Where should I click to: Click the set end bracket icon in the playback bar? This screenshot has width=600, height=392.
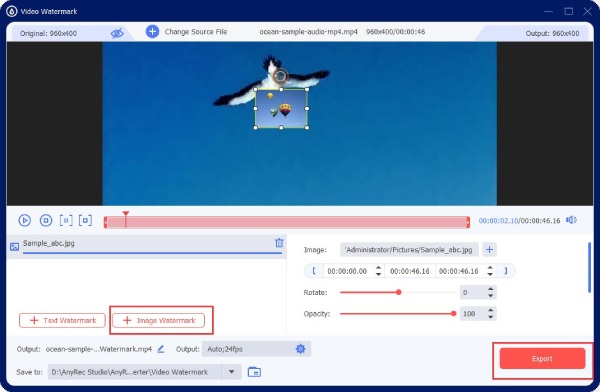click(x=85, y=220)
